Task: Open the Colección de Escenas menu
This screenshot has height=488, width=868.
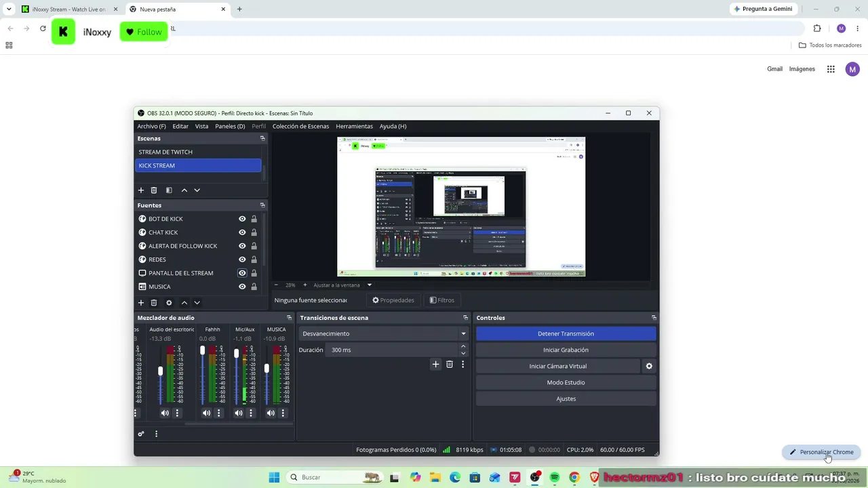Action: 300,126
